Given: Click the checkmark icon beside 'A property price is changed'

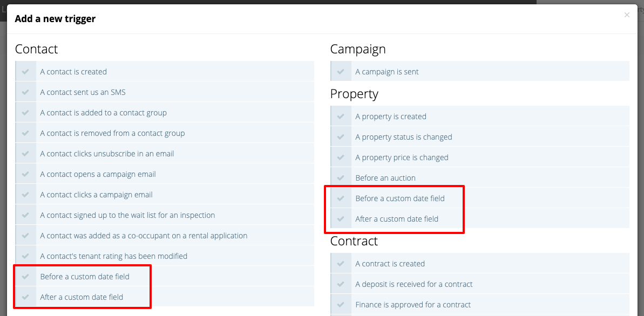Looking at the screenshot, I should (x=341, y=157).
